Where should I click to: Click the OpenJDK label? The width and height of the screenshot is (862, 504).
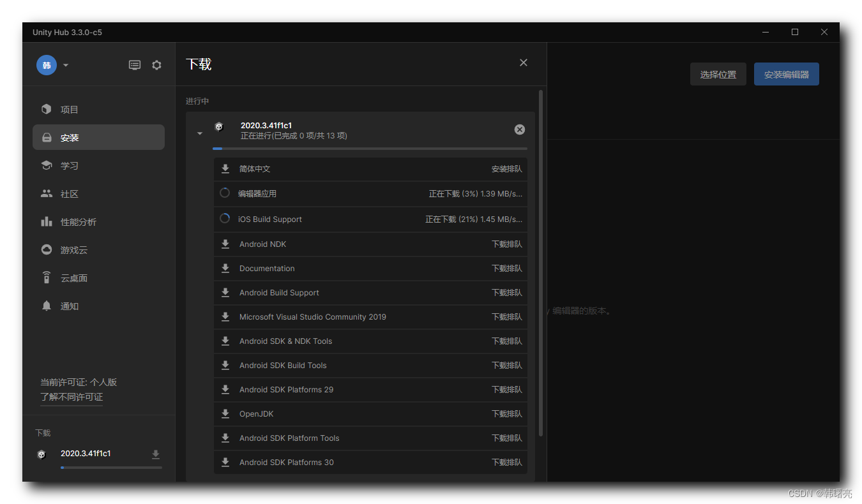click(257, 414)
